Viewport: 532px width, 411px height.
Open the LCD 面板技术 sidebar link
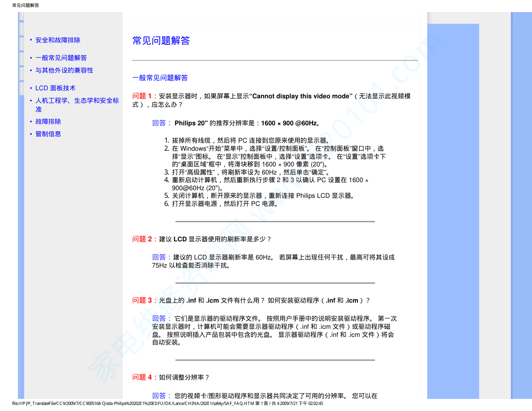click(55, 88)
